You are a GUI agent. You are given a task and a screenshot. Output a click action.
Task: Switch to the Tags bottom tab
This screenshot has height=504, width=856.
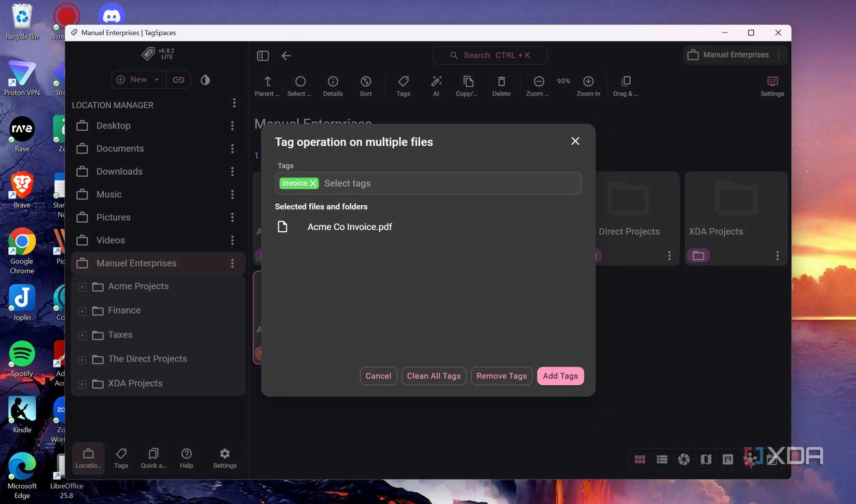[121, 458]
